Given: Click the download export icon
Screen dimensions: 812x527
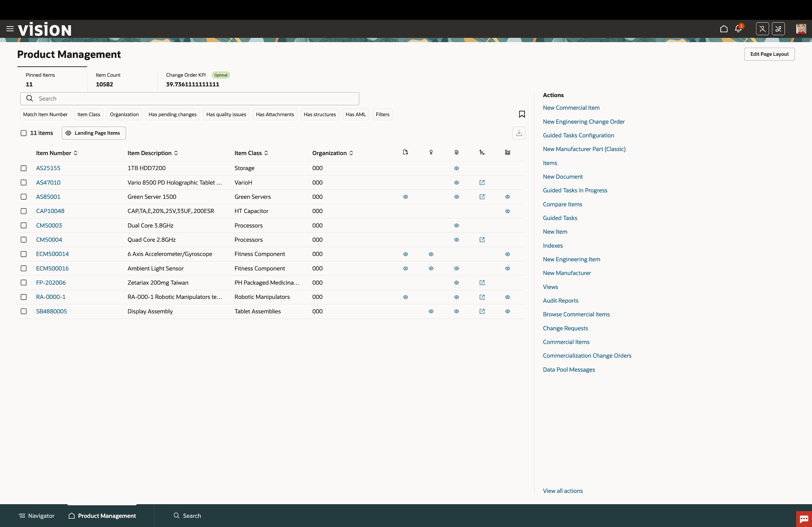Looking at the screenshot, I should (x=519, y=133).
